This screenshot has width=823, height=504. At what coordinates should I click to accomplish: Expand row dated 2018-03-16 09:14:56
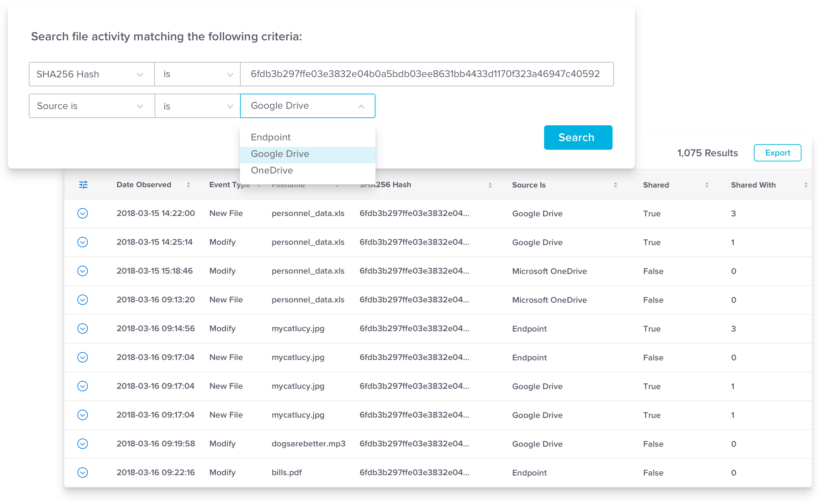pyautogui.click(x=83, y=329)
